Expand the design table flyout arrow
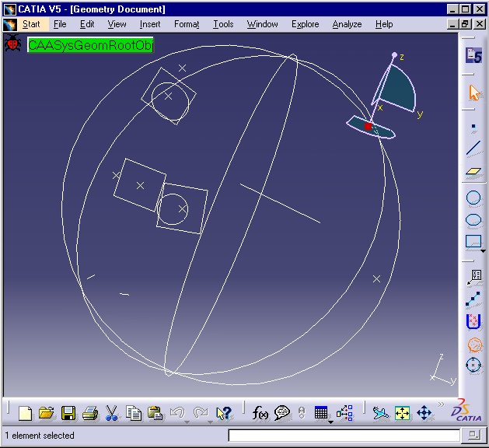The height and width of the screenshot is (448, 489). 330,422
